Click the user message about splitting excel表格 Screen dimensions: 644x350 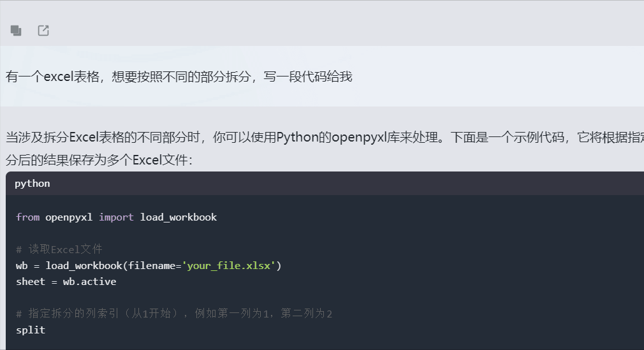click(179, 77)
